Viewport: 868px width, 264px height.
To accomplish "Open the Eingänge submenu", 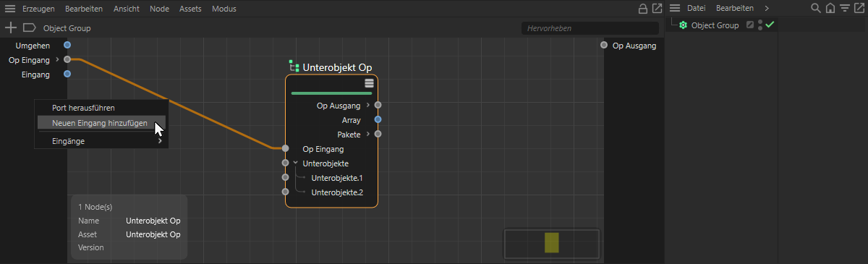I will point(101,141).
